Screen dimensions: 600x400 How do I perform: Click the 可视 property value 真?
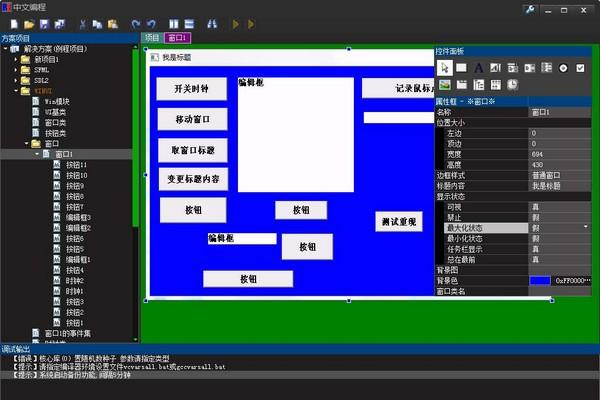(559, 207)
